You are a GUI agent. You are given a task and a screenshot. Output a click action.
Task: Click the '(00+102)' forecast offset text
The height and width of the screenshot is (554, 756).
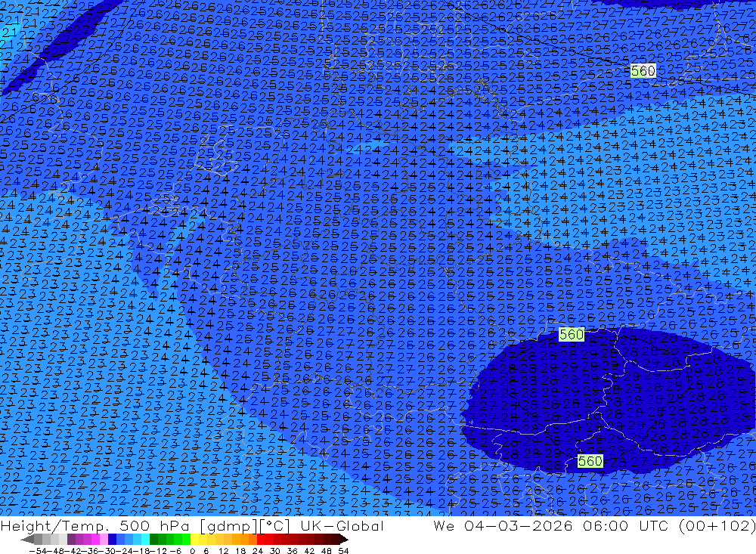[x=717, y=525]
